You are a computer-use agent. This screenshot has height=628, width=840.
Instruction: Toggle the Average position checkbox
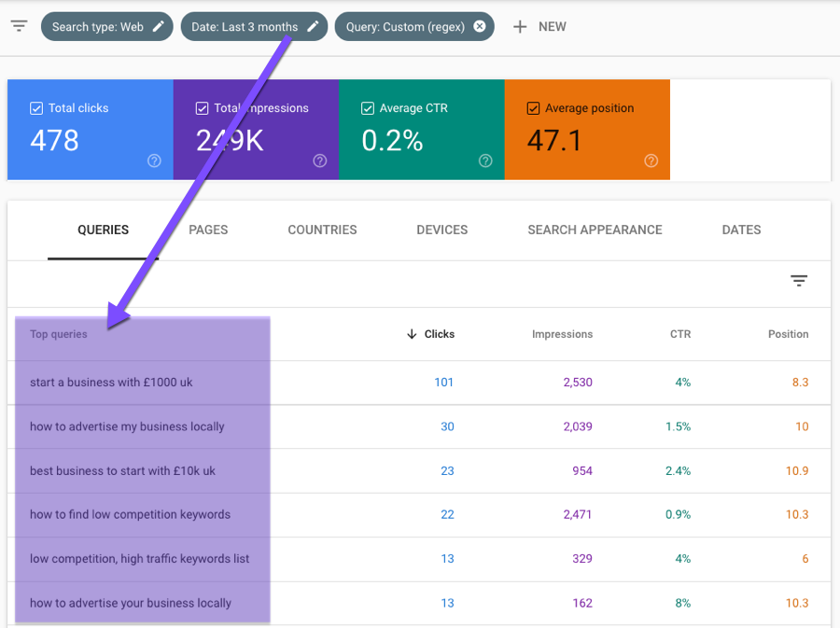click(533, 108)
